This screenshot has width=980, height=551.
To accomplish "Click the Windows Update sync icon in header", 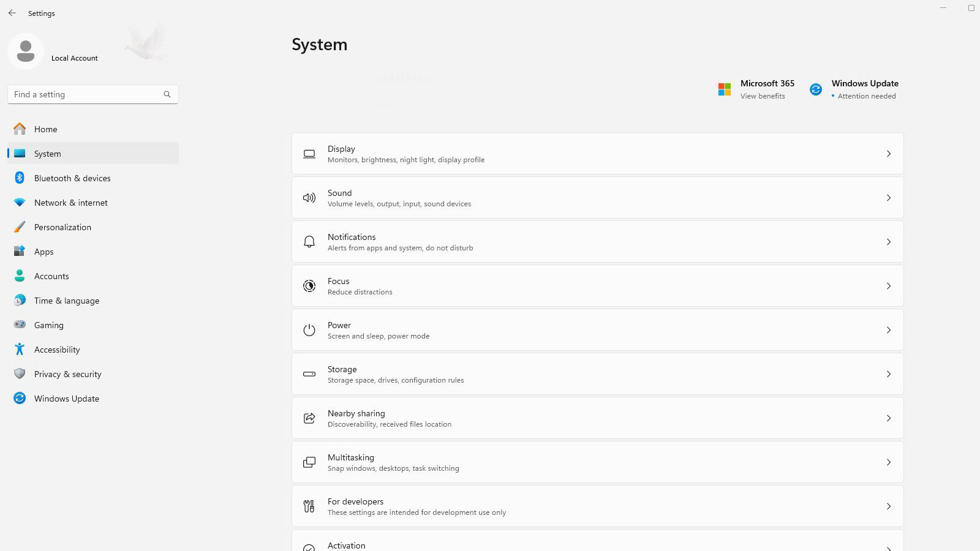I will [816, 89].
